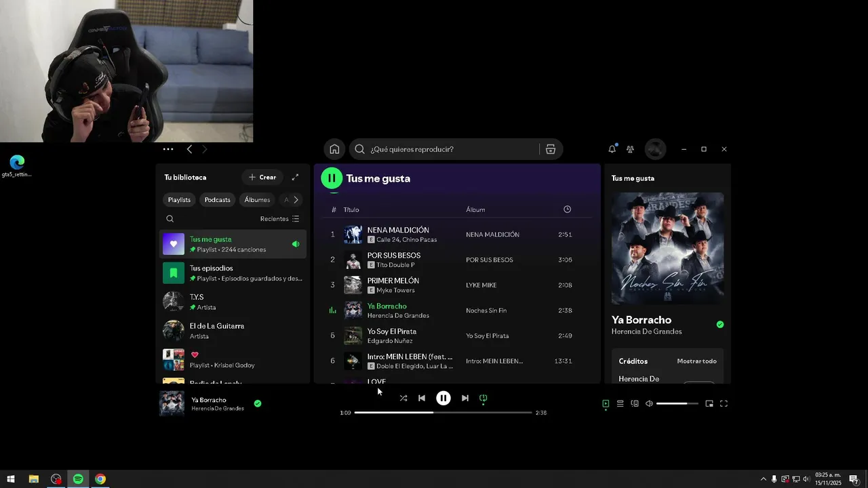Screen dimensions: 868x488
Task: Click the Crear button
Action: (x=262, y=178)
